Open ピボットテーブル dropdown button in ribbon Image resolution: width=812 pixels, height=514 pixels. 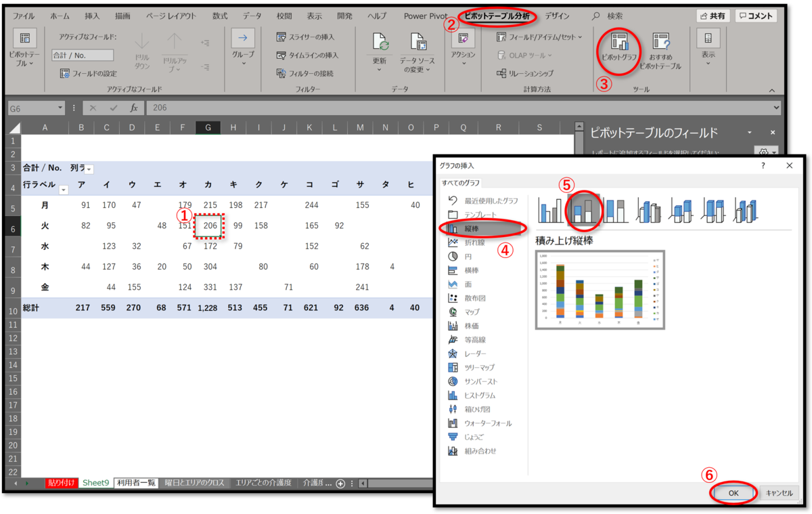(25, 49)
